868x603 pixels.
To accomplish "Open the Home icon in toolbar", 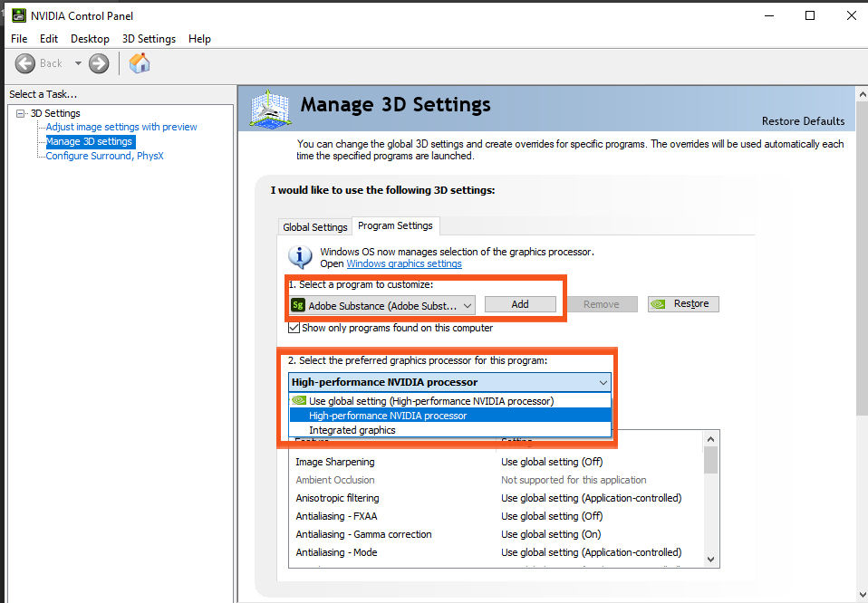I will (x=140, y=63).
